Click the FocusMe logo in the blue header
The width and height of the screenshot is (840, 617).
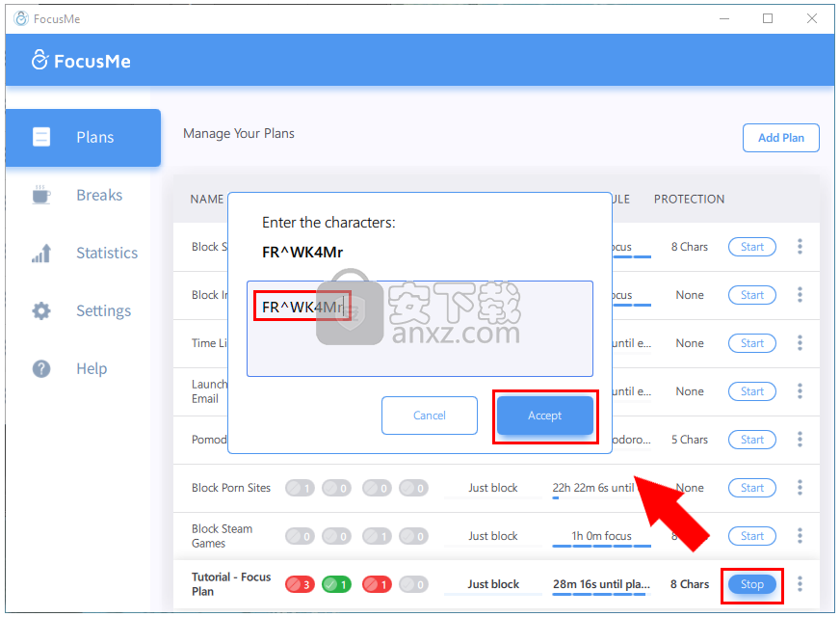pyautogui.click(x=81, y=61)
